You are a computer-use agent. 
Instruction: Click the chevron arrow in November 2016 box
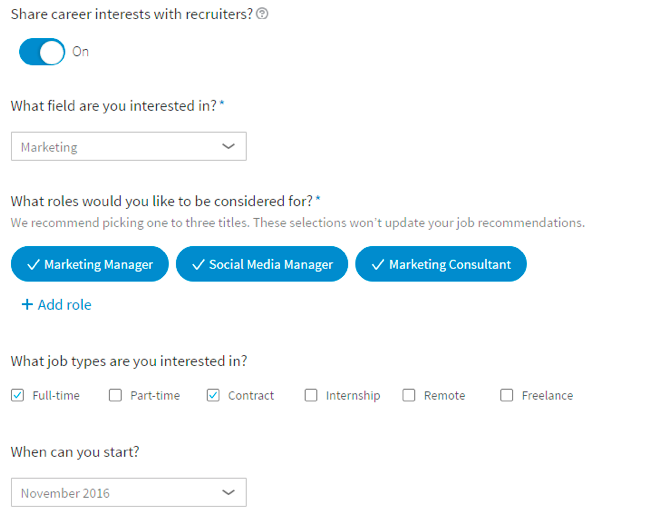[x=228, y=492]
